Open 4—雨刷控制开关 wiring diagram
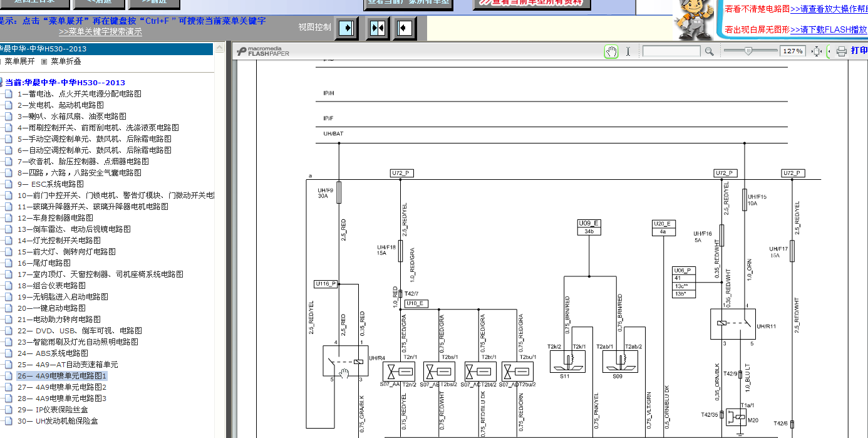Viewport: 868px width, 438px height. click(98, 128)
